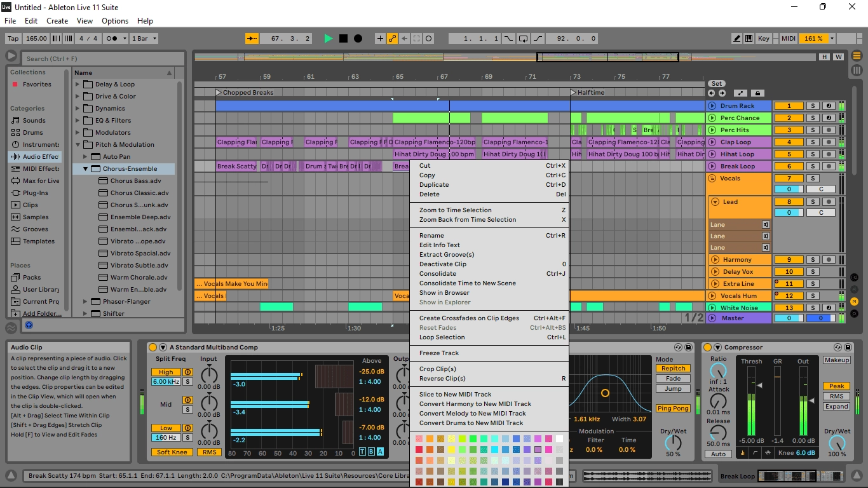Unfold the Harmony track
This screenshot has height=488, width=868.
click(x=716, y=260)
